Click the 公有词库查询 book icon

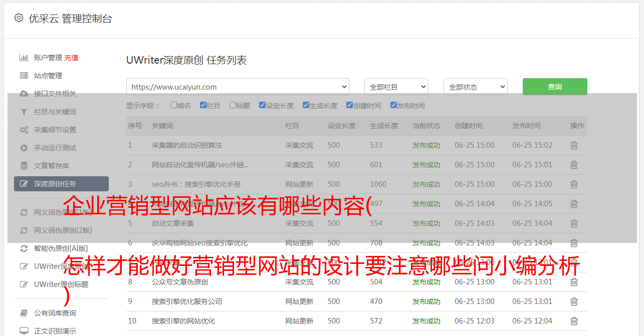click(24, 313)
